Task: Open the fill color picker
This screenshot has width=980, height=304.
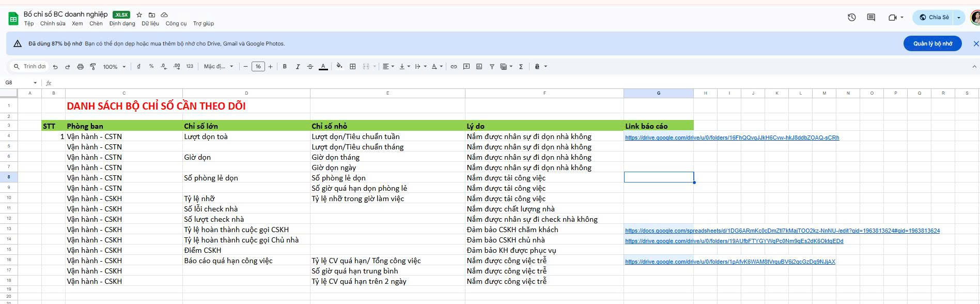Action: [339, 67]
